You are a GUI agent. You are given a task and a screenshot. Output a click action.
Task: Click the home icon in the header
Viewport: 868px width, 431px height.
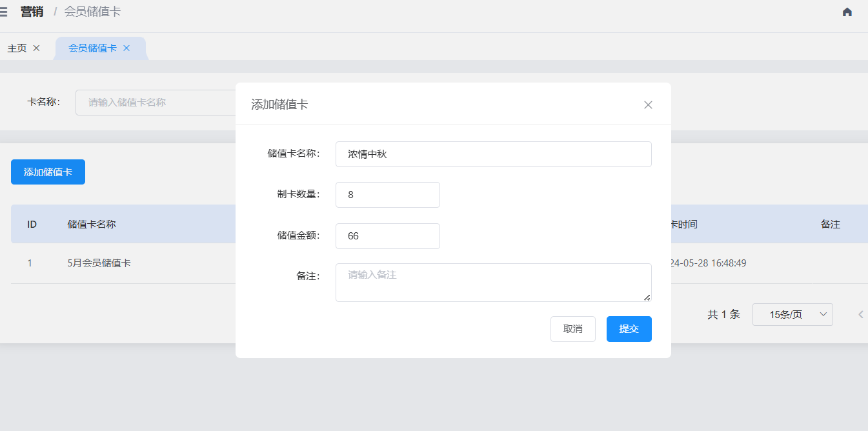[847, 12]
